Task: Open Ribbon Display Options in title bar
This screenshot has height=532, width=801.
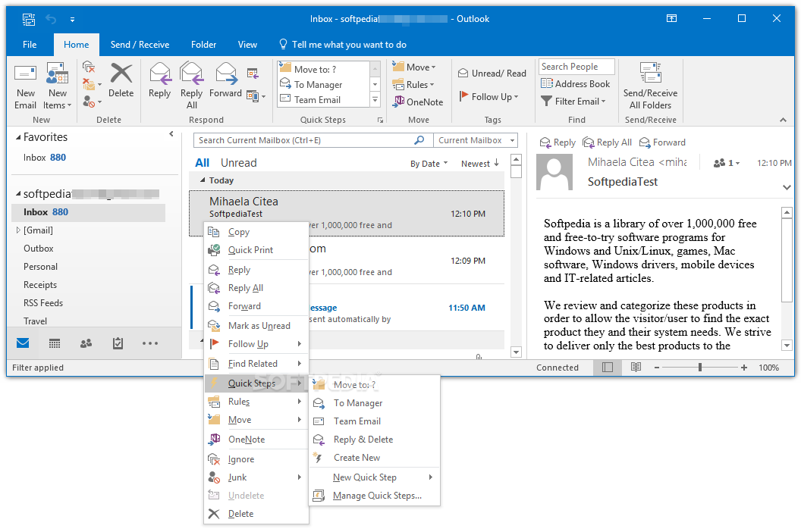Action: (x=672, y=18)
